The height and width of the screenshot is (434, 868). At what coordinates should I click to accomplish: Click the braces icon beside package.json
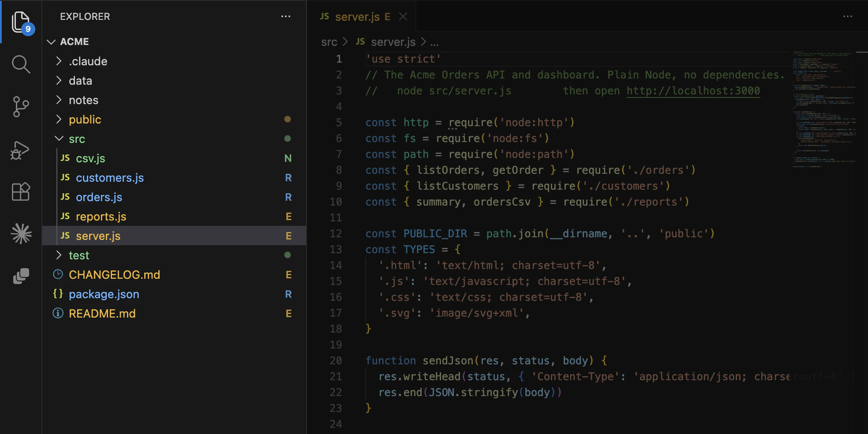pyautogui.click(x=58, y=294)
